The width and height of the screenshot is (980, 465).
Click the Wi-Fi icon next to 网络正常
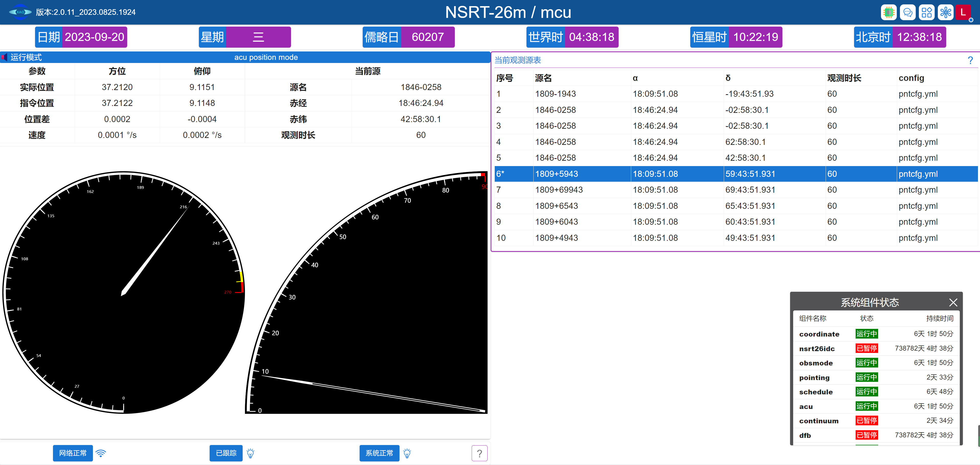pos(101,453)
